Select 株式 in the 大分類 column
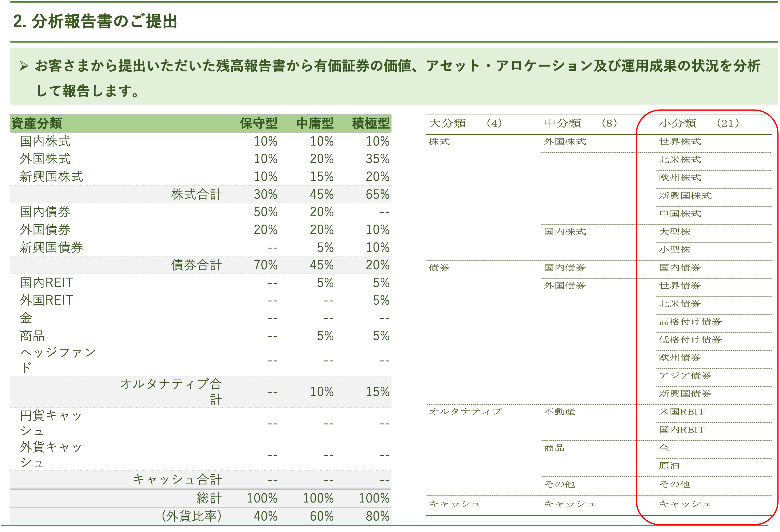The image size is (780, 532). click(439, 142)
